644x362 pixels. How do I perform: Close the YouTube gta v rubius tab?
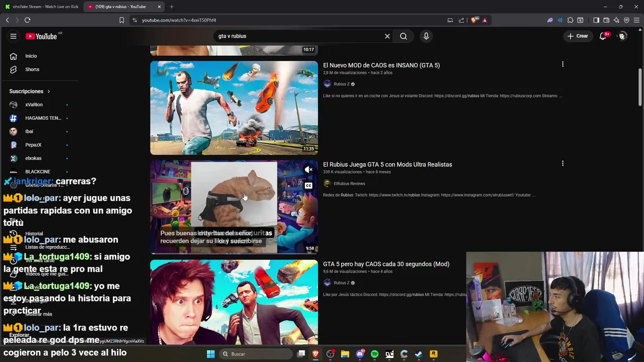(x=159, y=7)
